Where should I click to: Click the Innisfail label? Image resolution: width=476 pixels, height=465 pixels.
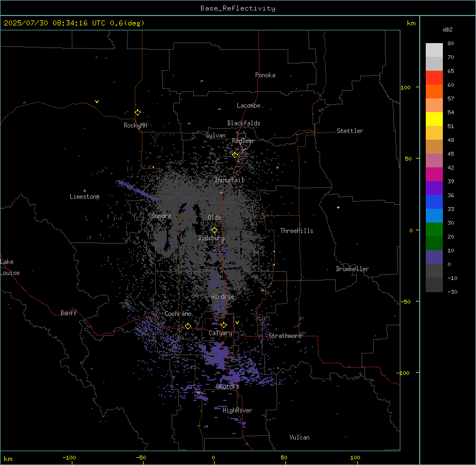click(x=229, y=180)
